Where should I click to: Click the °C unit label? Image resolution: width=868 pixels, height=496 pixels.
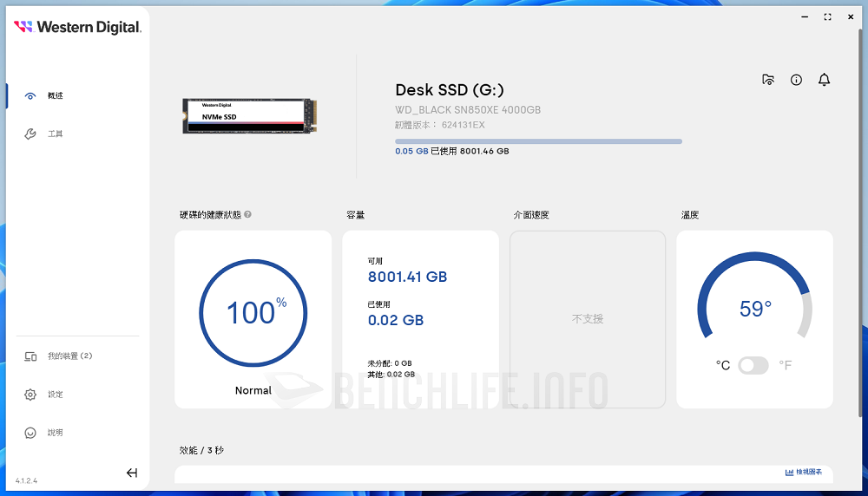click(x=723, y=365)
